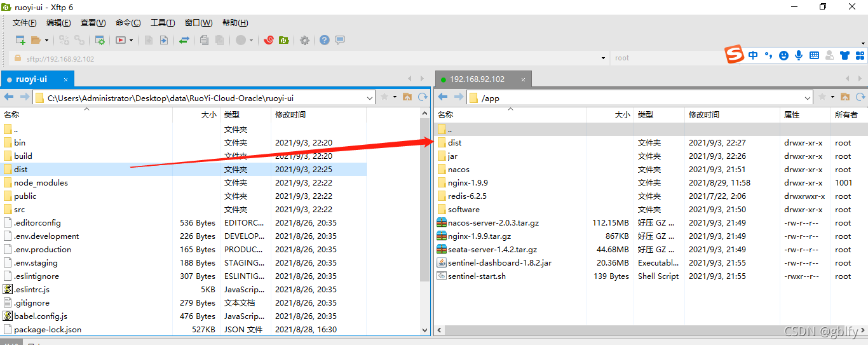Viewport: 868px width, 345px height.
Task: Click the green Xftp toolbar icon
Action: [284, 40]
